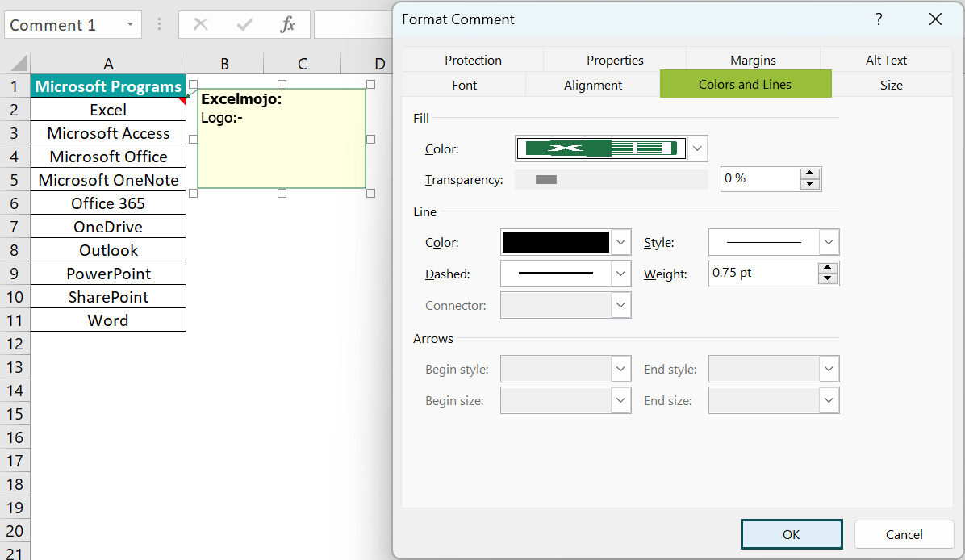Select the SharePoint cell

coord(107,297)
